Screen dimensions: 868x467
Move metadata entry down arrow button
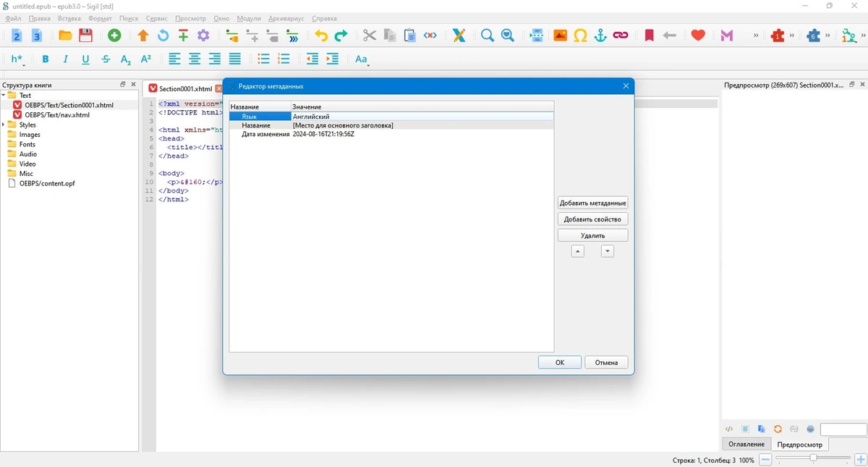(x=608, y=251)
